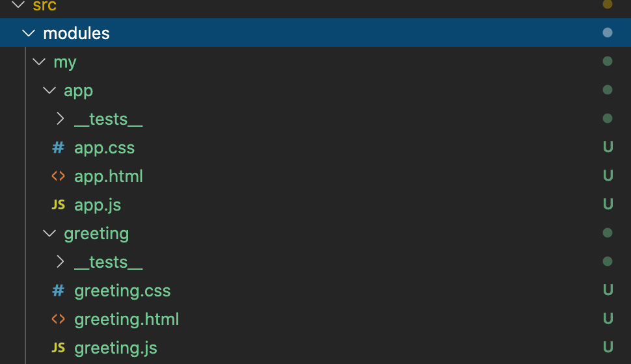Click the untracked U badge on greeting.js
Image resolution: width=631 pixels, height=364 pixels.
[x=608, y=348]
